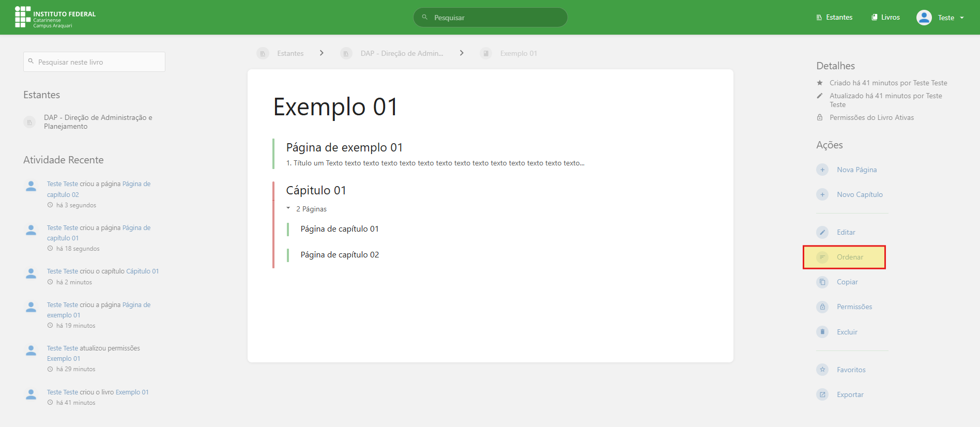This screenshot has height=427, width=980.
Task: Click the star icon beside Favoritos
Action: [822, 370]
